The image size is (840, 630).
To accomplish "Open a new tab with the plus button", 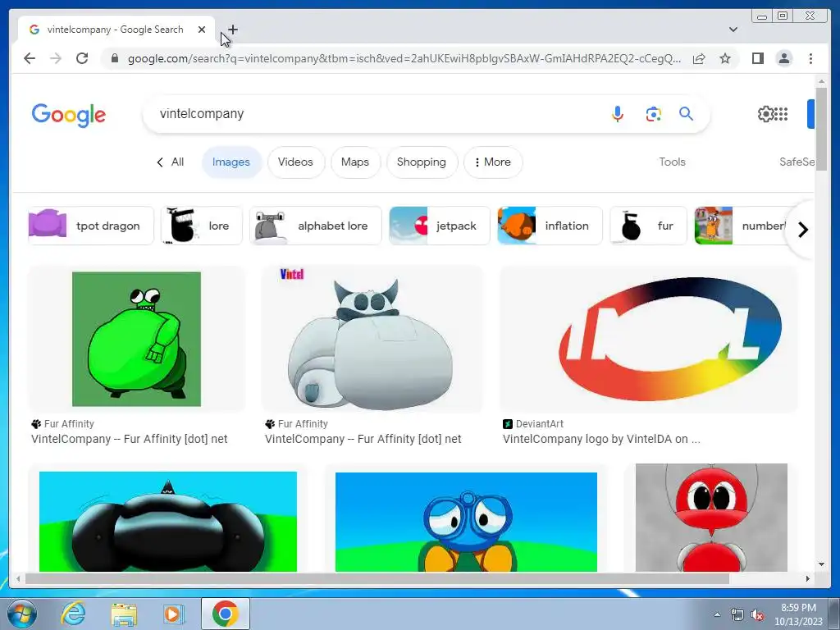I will (x=233, y=30).
